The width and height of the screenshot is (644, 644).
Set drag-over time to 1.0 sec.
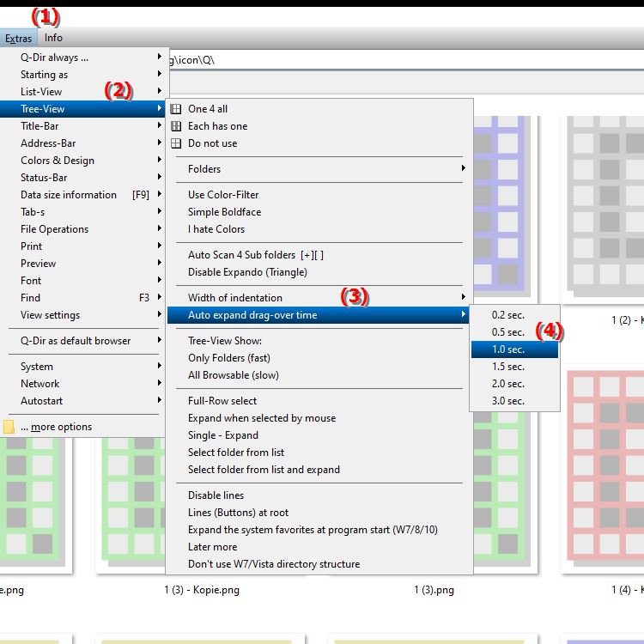(x=514, y=349)
